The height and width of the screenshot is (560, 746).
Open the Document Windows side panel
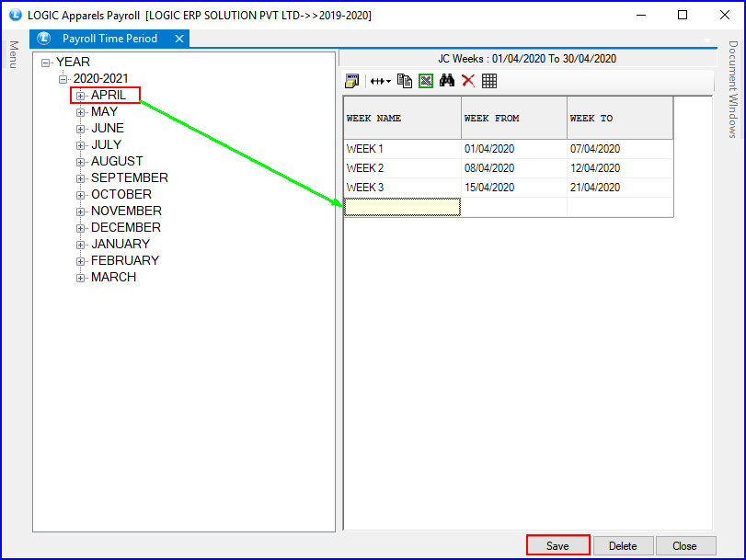[733, 89]
